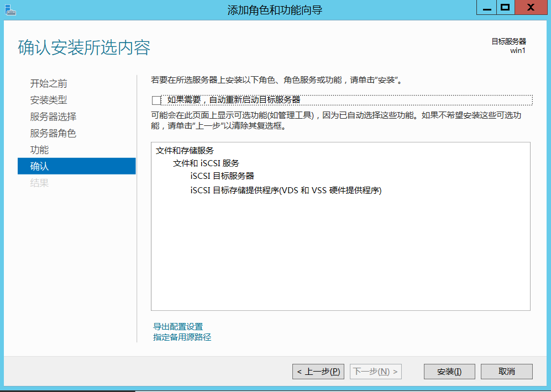Select 文件和存储服务 entry in list

[185, 151]
